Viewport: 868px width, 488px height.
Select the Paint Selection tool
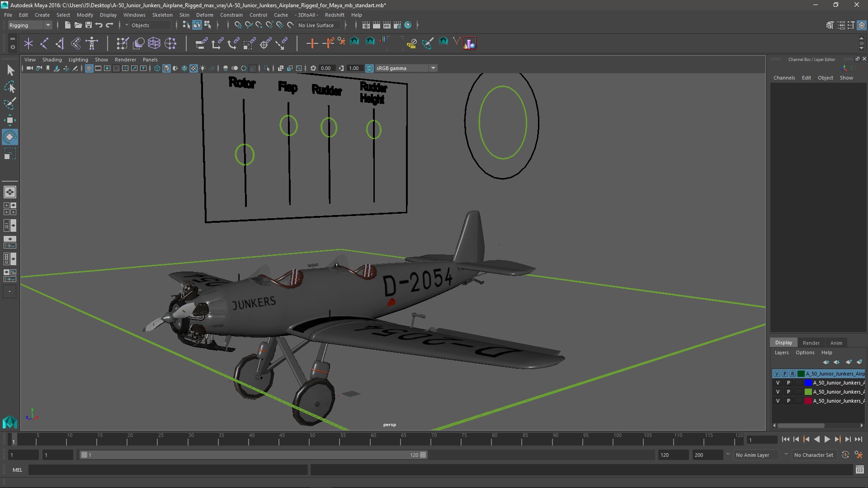pyautogui.click(x=9, y=103)
